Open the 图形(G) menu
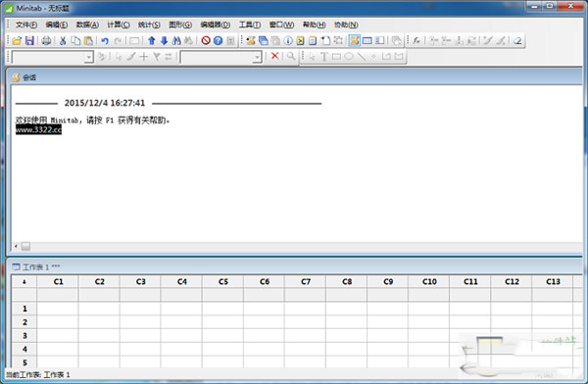588x384 pixels. pos(180,24)
